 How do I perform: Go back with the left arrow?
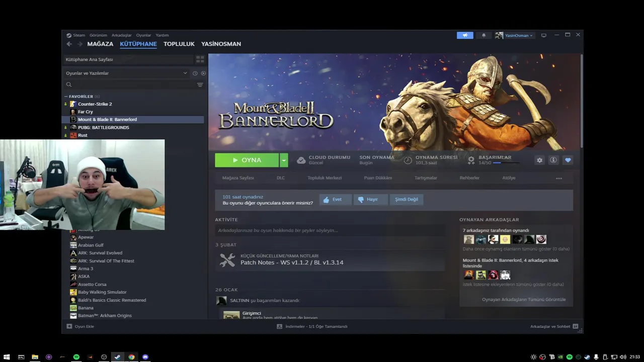69,44
